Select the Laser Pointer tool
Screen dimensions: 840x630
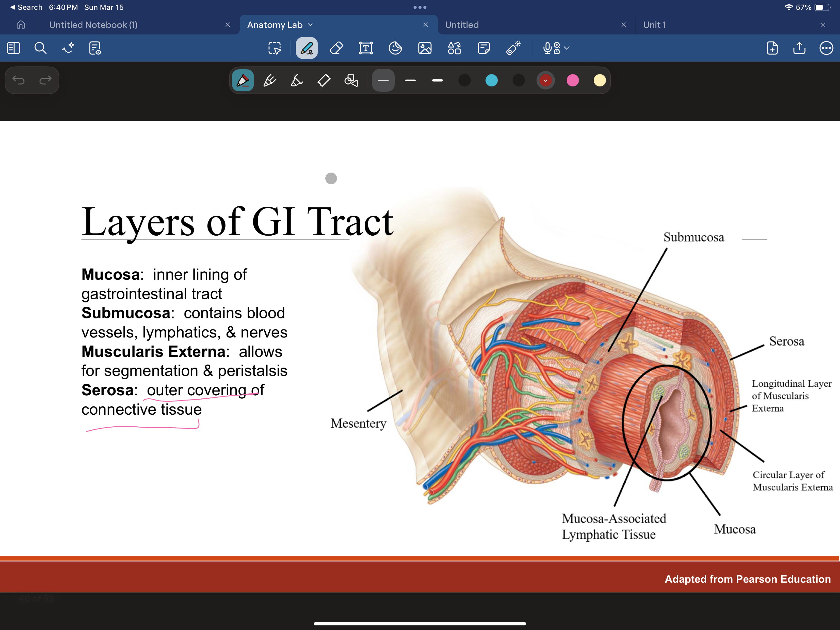[x=513, y=48]
